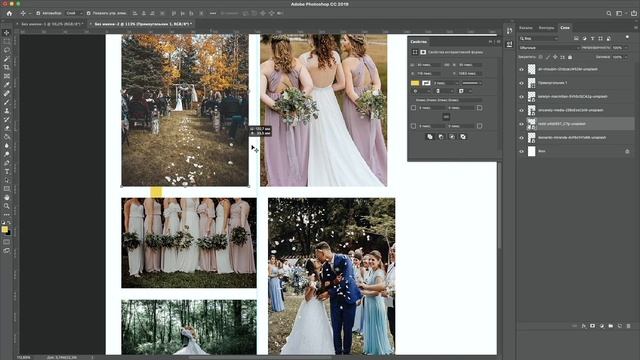Viewport: 640px width, 360px height.
Task: Hide the sincerely-media unsplash layer
Action: 521,110
